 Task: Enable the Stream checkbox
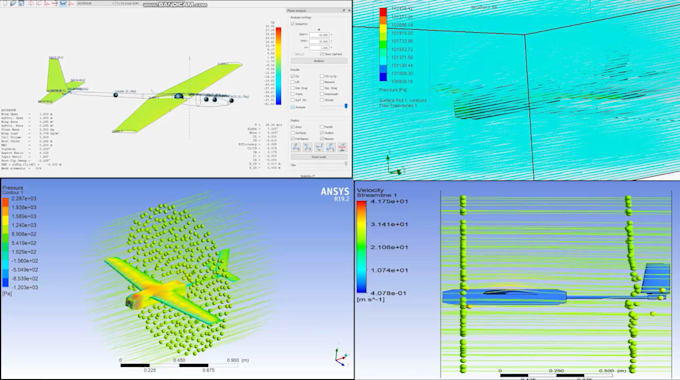322,100
